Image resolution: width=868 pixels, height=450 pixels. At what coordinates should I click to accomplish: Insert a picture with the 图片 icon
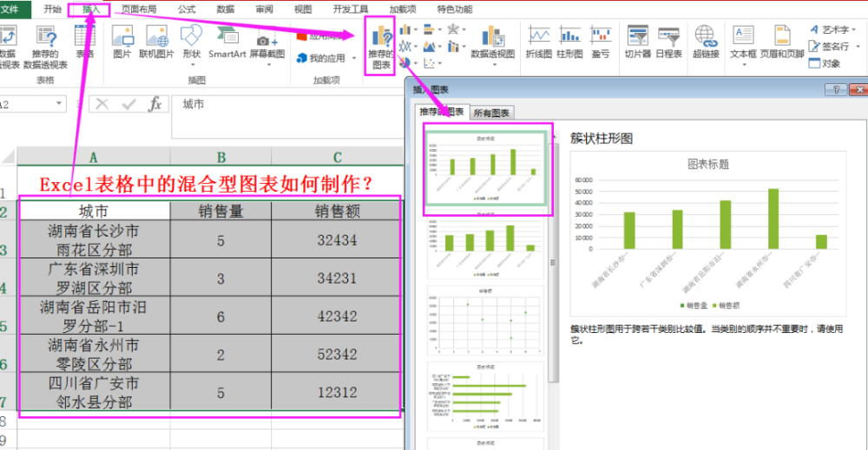(122, 42)
